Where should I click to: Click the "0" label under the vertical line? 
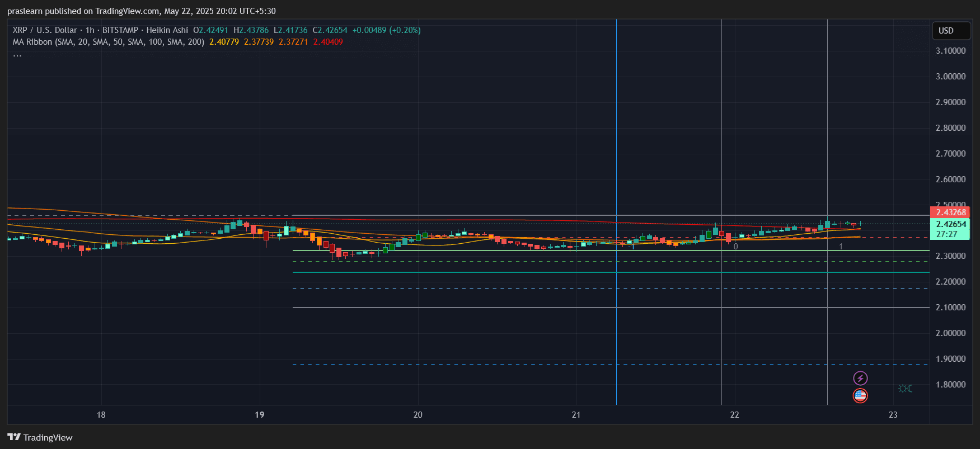click(x=735, y=247)
